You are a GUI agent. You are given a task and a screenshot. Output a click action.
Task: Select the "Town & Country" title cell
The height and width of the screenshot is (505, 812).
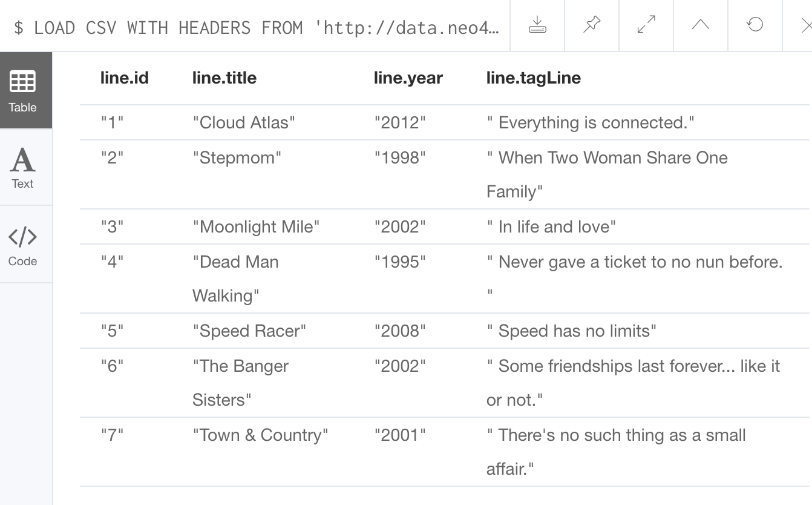click(x=260, y=435)
